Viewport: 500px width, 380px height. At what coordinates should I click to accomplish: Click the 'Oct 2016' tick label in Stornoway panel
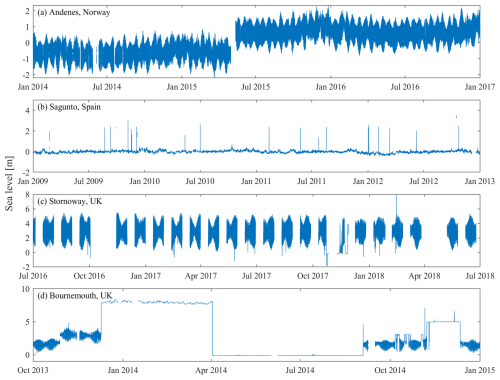(x=89, y=276)
